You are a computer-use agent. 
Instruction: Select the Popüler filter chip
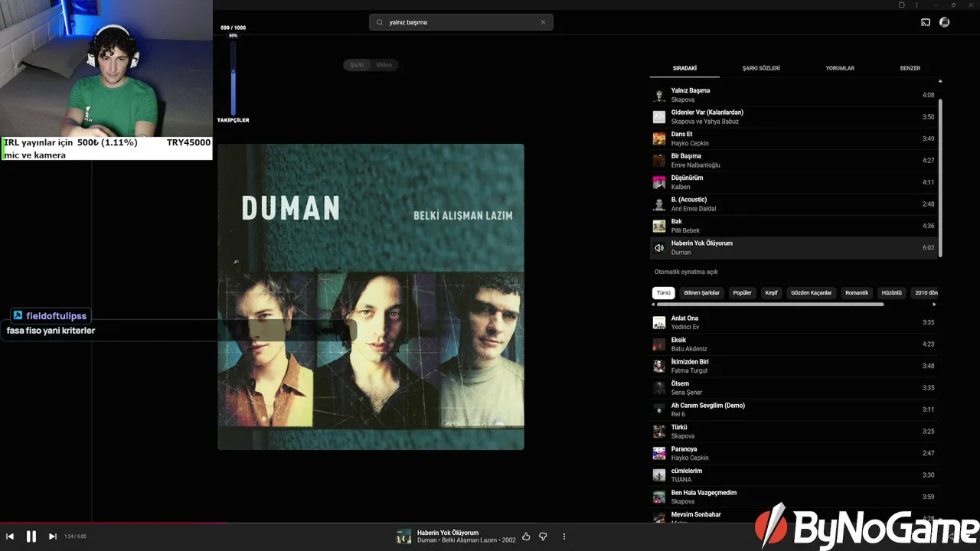pyautogui.click(x=743, y=293)
